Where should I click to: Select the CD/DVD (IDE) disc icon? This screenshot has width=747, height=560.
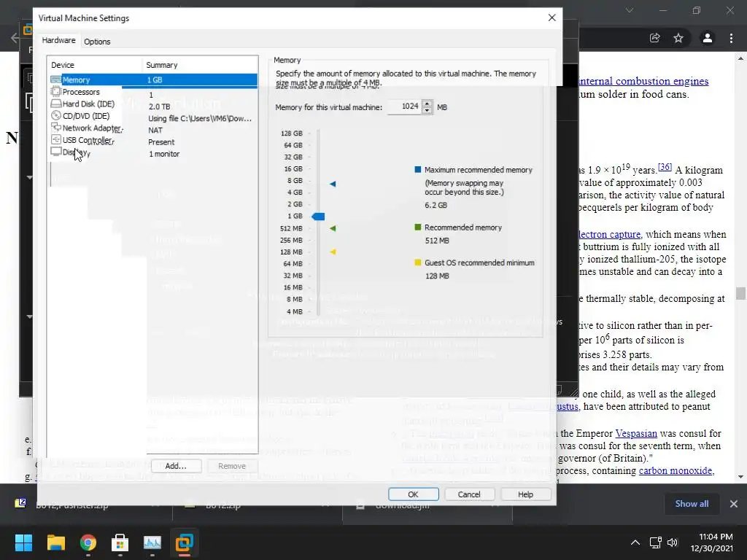tap(56, 115)
